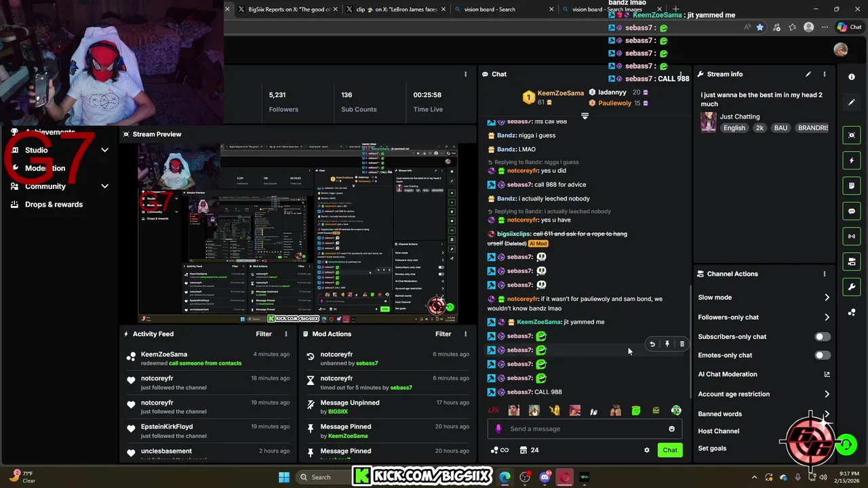Expand the Studio sidebar section
The image size is (868, 488).
[x=104, y=150]
